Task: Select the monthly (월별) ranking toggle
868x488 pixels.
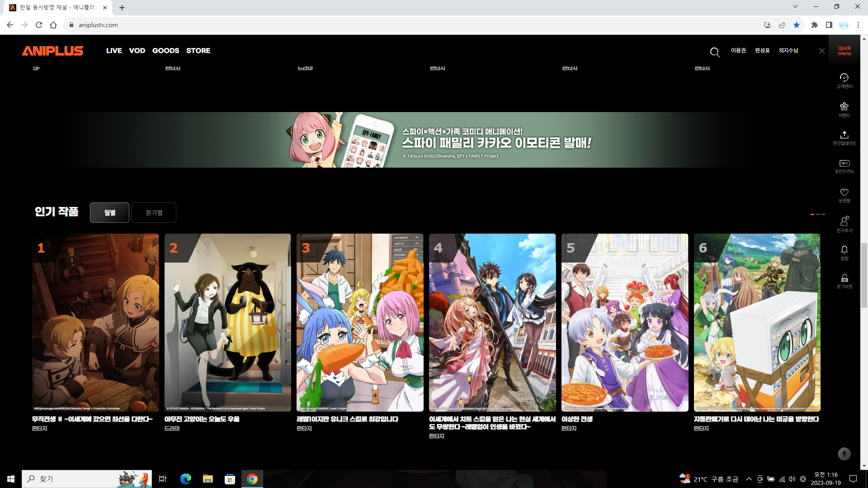Action: (109, 212)
